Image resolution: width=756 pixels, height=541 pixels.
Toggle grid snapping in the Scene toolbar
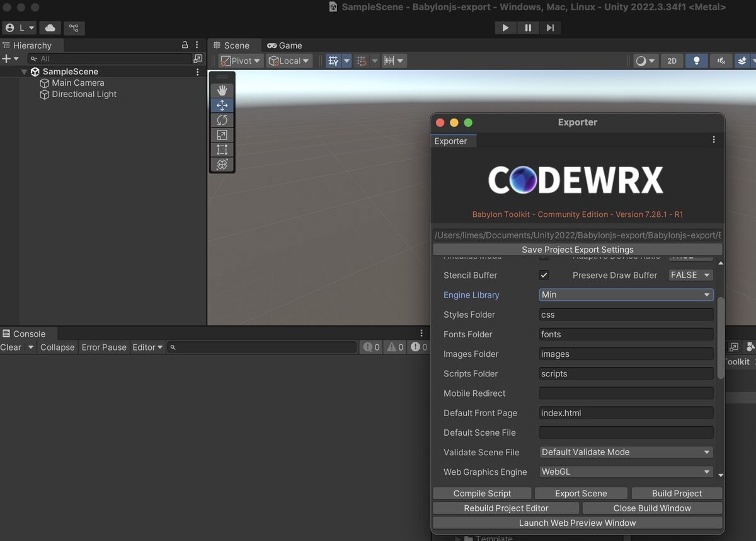click(x=361, y=61)
